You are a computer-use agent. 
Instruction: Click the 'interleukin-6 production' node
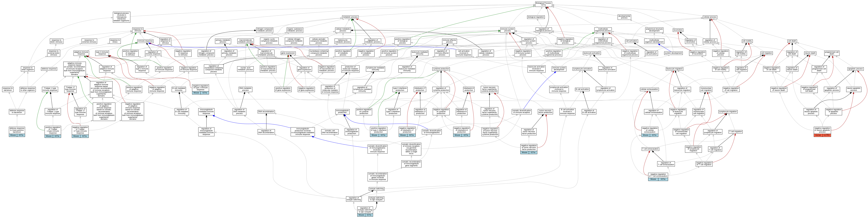(469, 89)
